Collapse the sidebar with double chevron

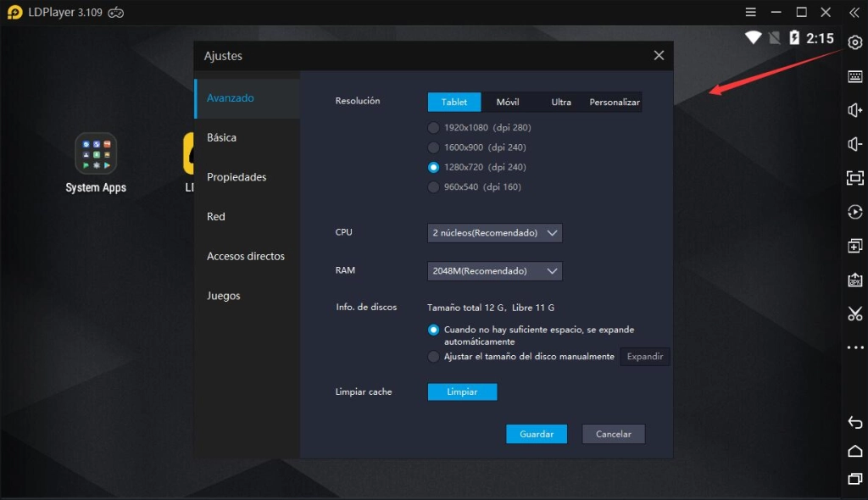(854, 12)
